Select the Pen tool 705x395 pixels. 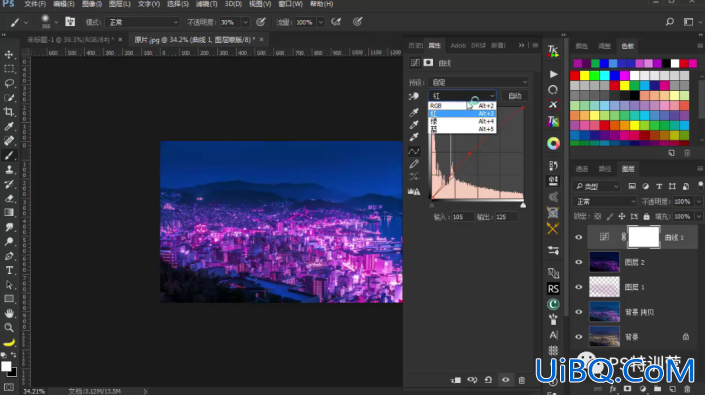point(9,256)
